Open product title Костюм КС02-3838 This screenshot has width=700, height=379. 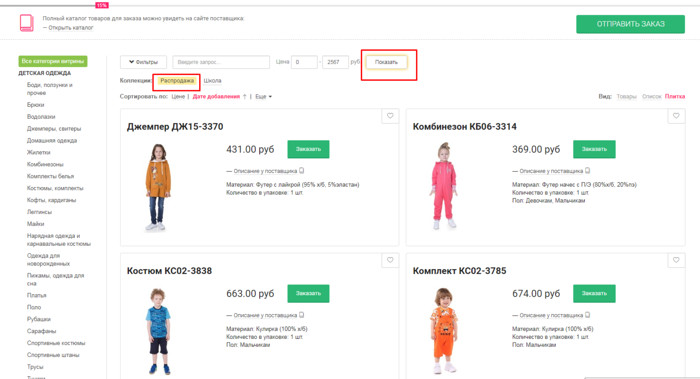pos(169,271)
